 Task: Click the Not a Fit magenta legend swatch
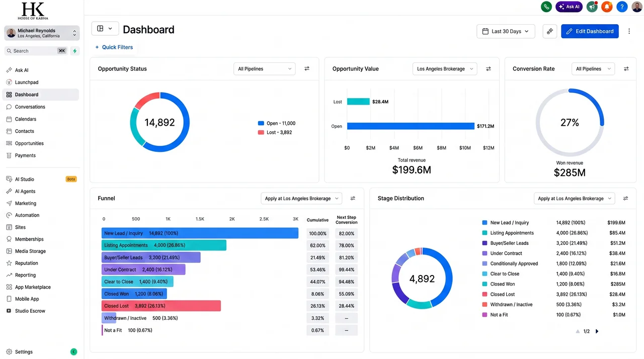485,315
